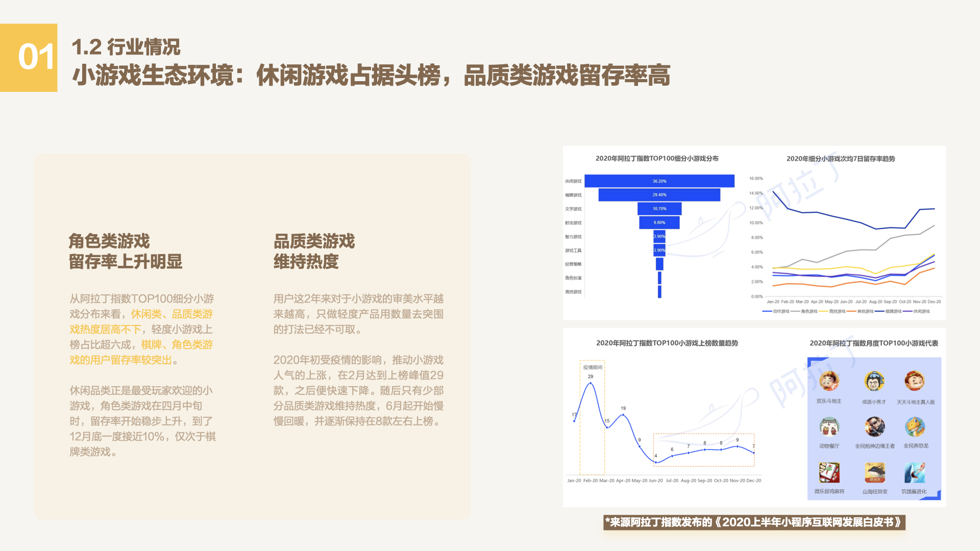Select the 其他游戏 legend entry
This screenshot has height=551, width=980.
[860, 311]
